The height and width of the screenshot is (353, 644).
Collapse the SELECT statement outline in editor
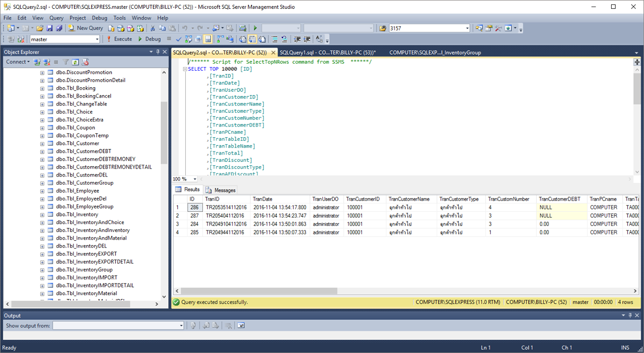185,69
